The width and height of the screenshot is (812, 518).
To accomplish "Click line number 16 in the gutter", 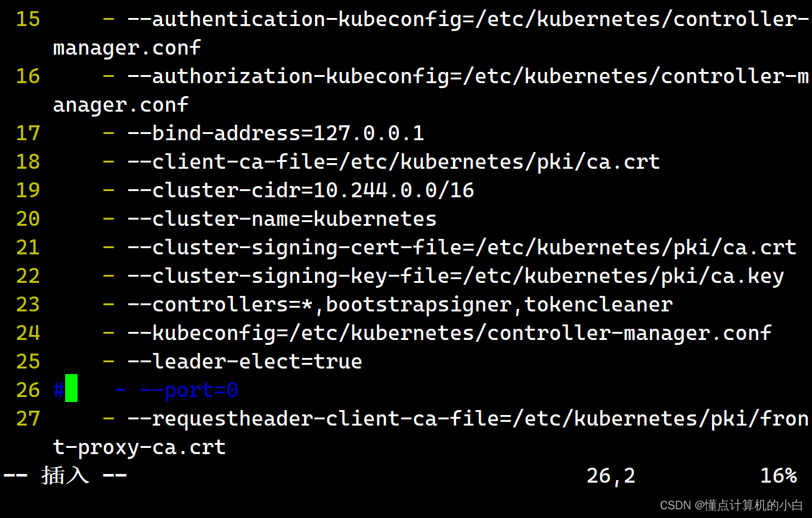I will point(28,77).
